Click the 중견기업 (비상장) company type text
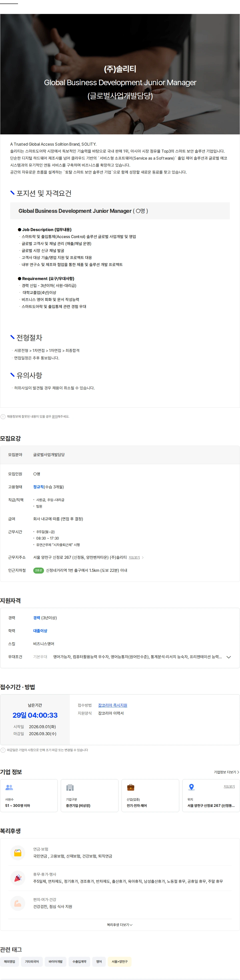Viewport: 240px width, 980px height. tap(78, 805)
